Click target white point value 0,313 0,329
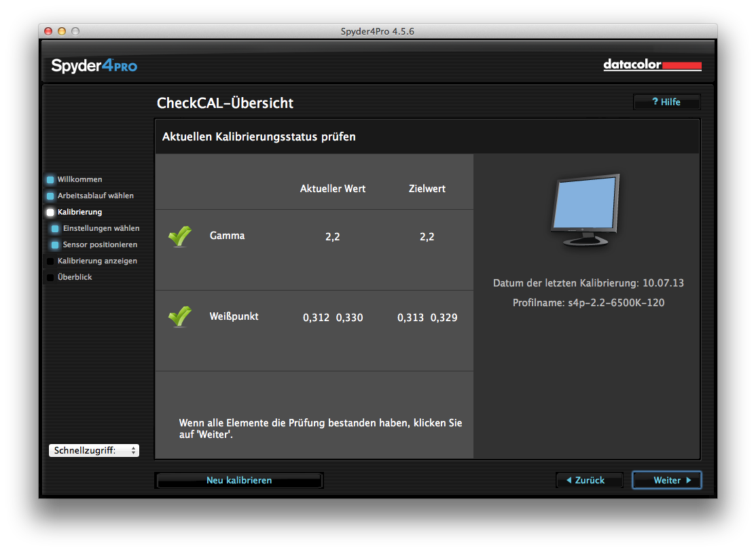This screenshot has height=552, width=756. click(428, 318)
